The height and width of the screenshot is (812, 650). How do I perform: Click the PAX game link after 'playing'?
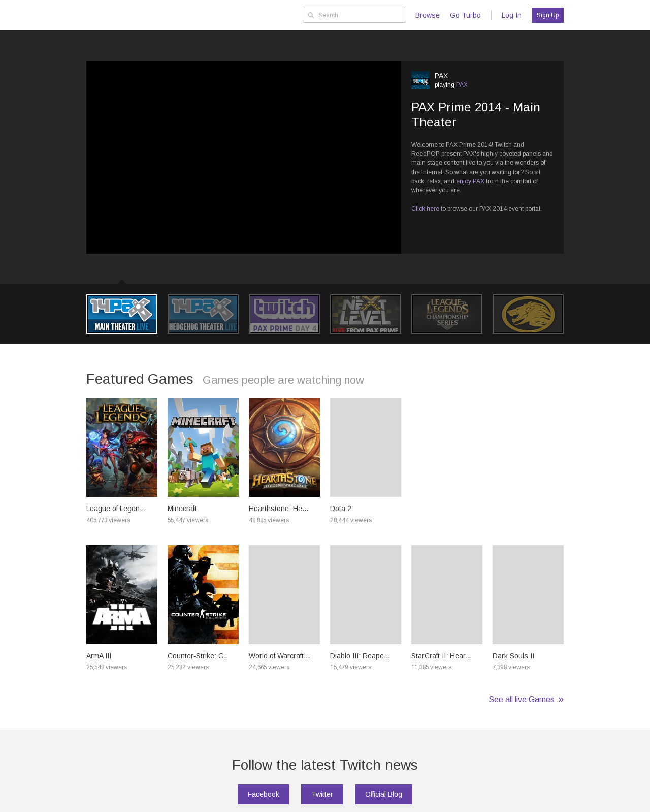462,85
